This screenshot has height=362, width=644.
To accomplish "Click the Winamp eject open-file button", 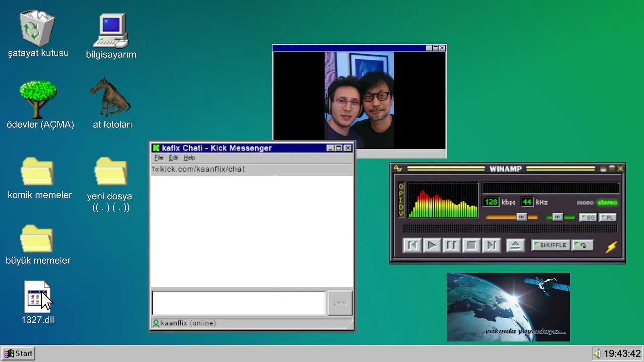I will 515,245.
